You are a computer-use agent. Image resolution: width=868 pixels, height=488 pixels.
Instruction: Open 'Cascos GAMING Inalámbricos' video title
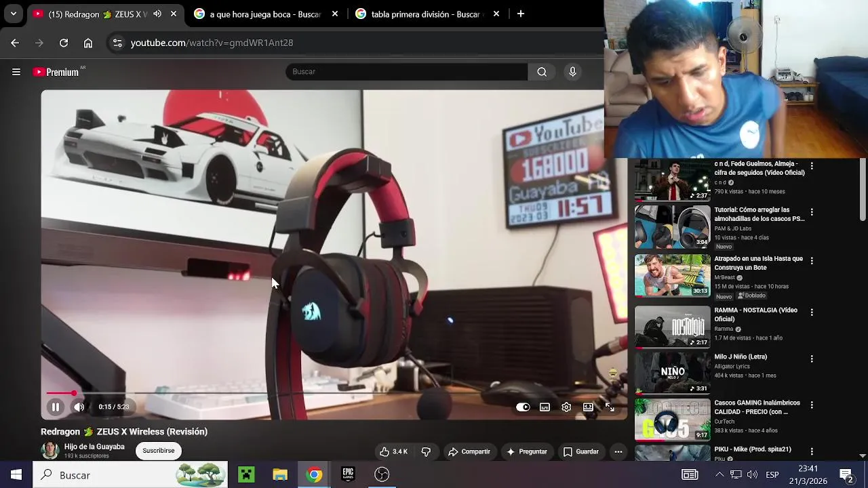(x=757, y=407)
